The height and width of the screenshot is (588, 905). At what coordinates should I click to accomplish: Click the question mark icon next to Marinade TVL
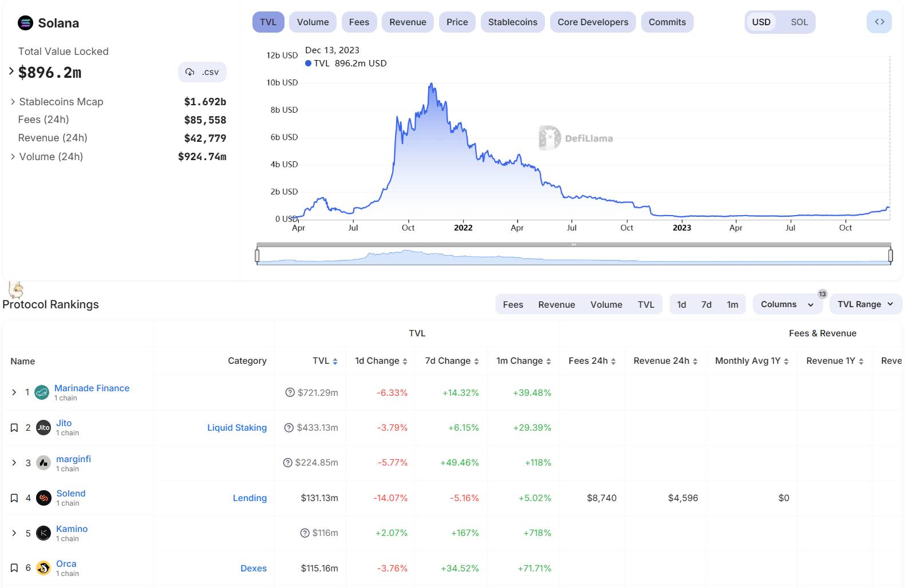coord(290,392)
